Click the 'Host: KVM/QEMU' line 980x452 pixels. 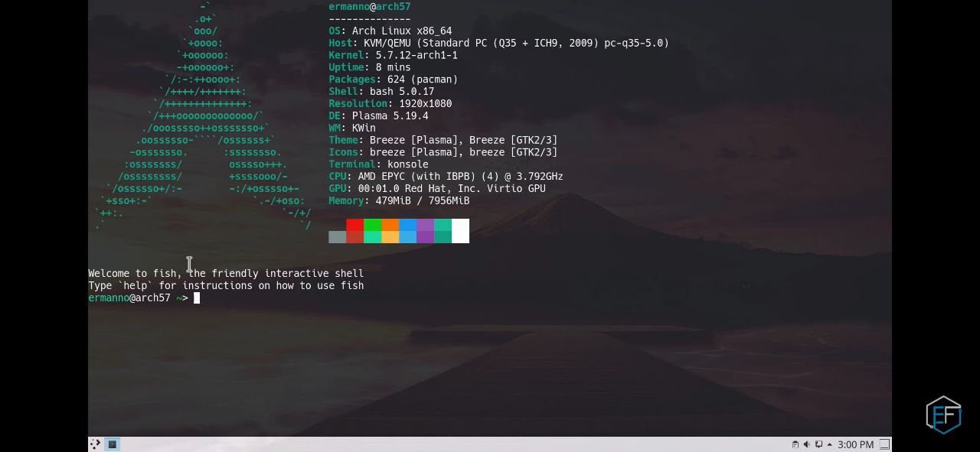point(498,43)
